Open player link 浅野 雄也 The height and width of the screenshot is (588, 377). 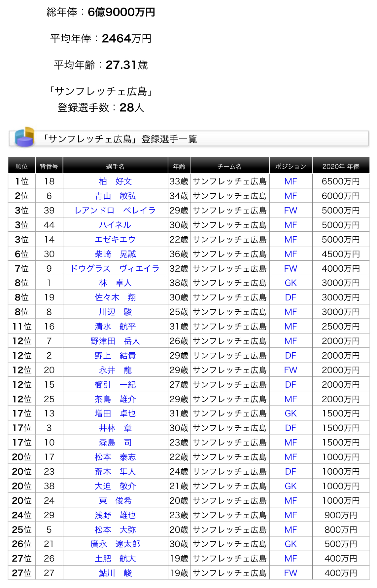115,515
